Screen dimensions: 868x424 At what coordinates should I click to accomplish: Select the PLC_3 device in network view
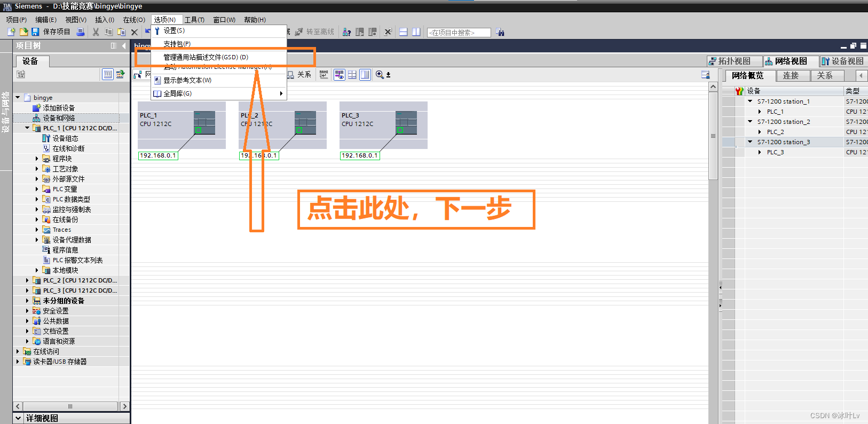(x=383, y=125)
